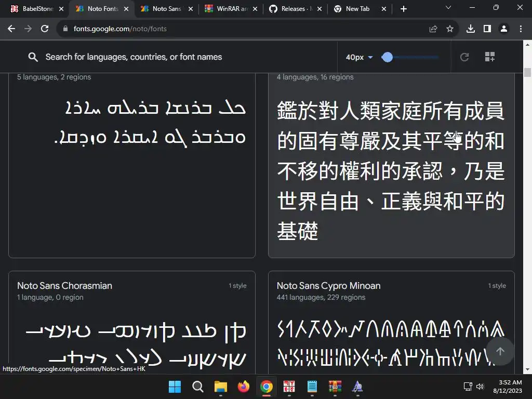Image resolution: width=532 pixels, height=399 pixels.
Task: Click '1 style' on the Cypro Minoan card
Action: [497, 286]
